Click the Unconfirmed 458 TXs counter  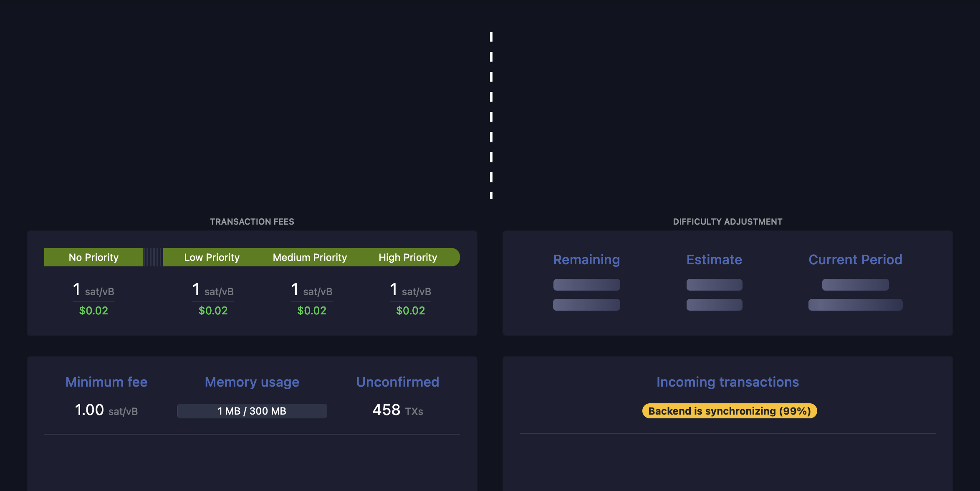click(x=397, y=410)
